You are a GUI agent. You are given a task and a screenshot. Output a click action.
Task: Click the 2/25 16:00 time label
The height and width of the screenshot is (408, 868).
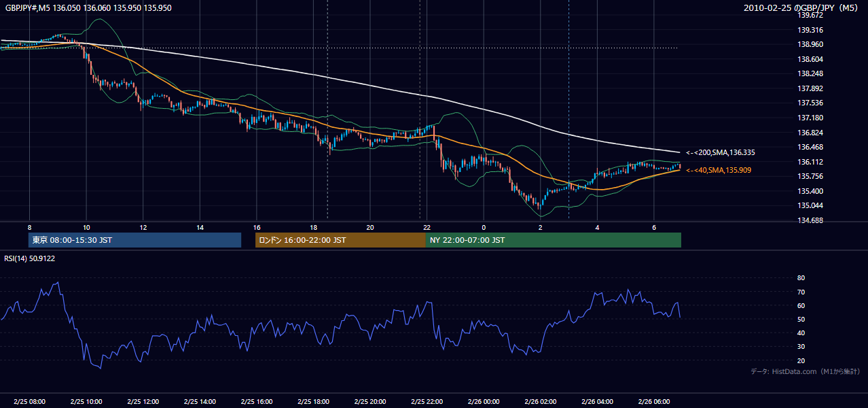256,402
